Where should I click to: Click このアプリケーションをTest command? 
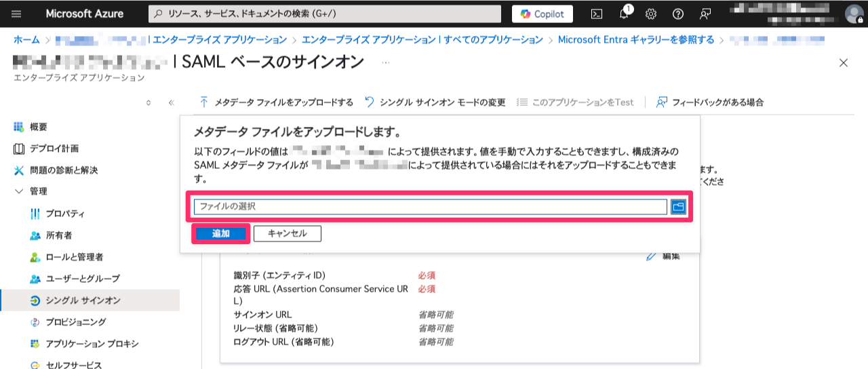[575, 102]
